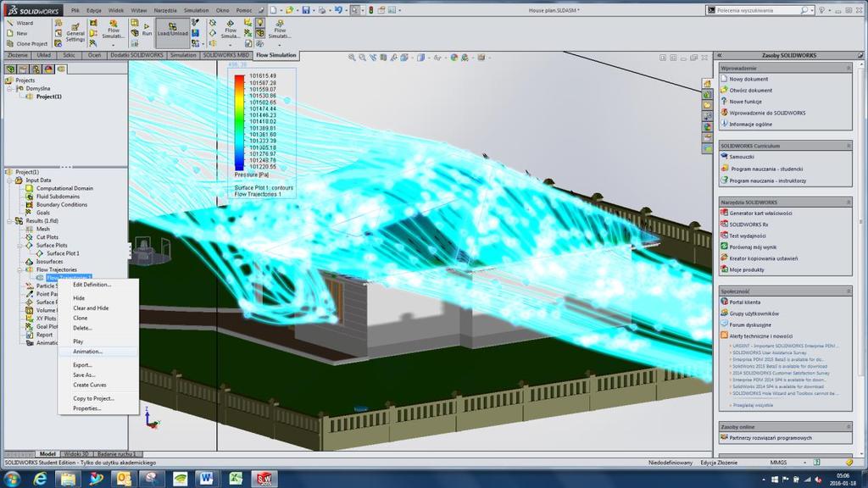Launch the Flow Simulation Wizard

20,23
